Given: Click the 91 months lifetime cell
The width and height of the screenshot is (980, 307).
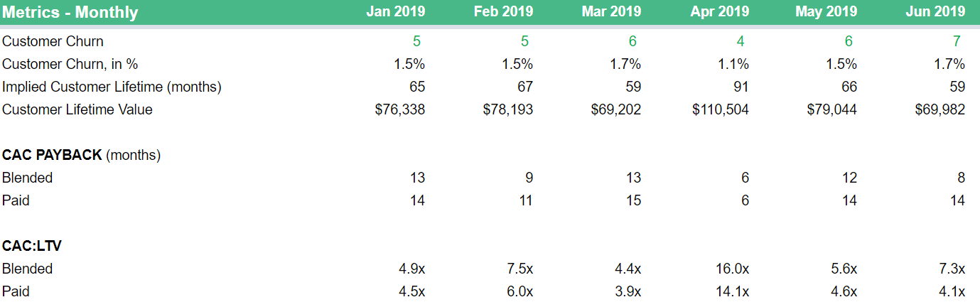Looking at the screenshot, I should coord(741,87).
